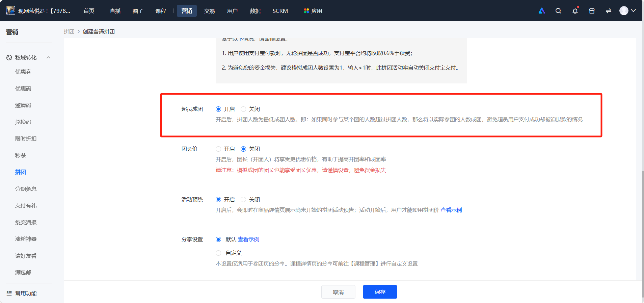Expand the 常用功能 section
This screenshot has height=303, width=644.
[26, 293]
